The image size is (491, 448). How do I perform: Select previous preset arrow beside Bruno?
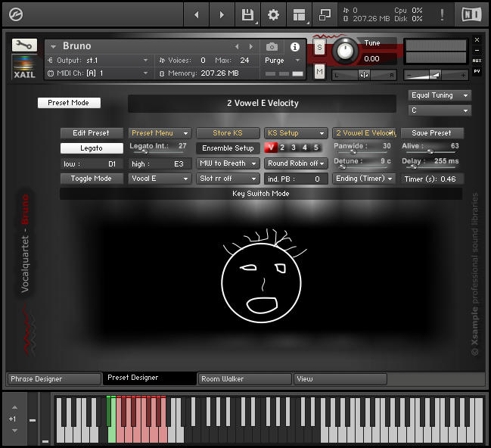point(237,47)
